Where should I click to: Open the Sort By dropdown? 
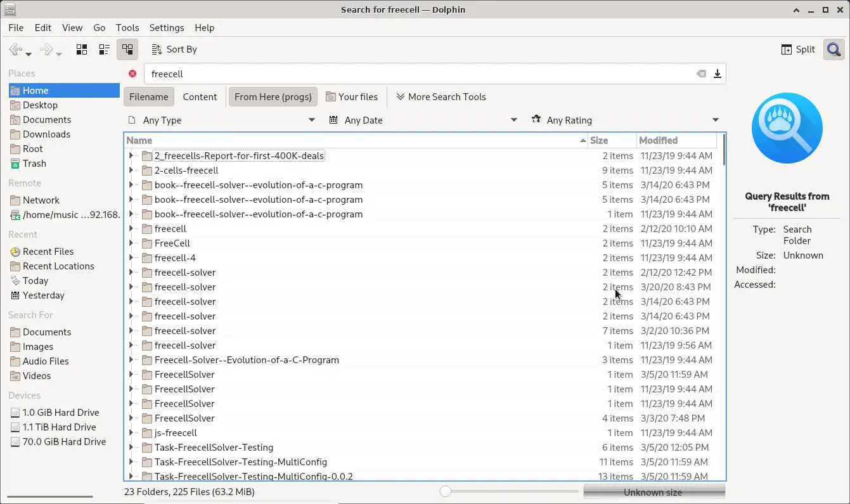point(174,49)
